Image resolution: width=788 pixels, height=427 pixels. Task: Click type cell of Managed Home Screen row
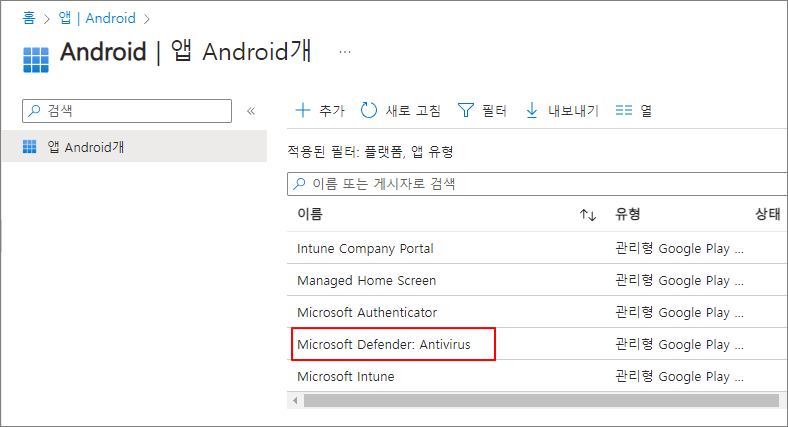coord(679,280)
